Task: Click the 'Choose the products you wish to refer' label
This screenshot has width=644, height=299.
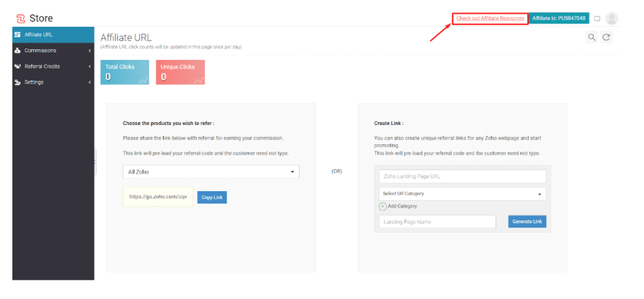Action: (168, 123)
